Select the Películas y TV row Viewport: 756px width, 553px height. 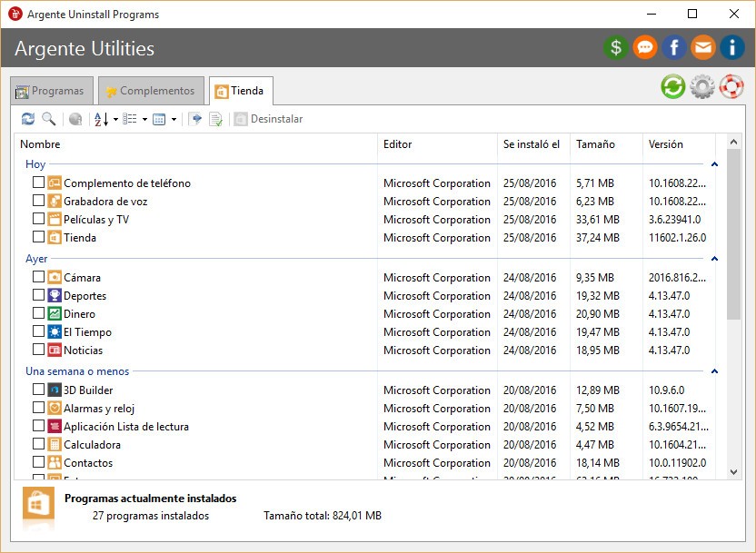96,220
